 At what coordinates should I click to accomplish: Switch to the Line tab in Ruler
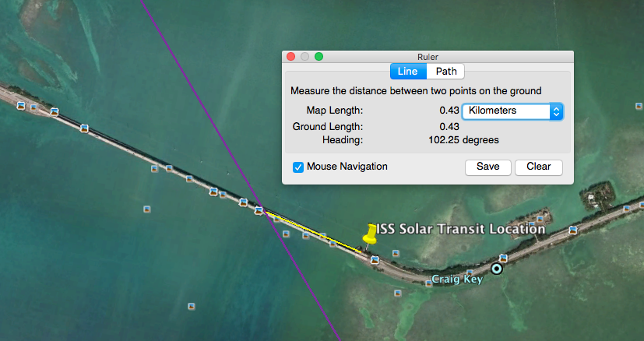(x=408, y=72)
